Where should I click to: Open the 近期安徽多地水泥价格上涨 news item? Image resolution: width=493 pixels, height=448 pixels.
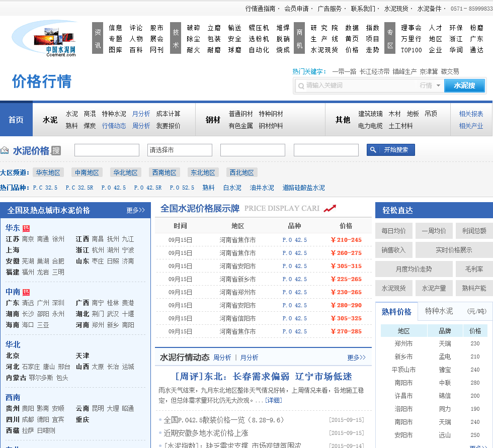(x=206, y=433)
